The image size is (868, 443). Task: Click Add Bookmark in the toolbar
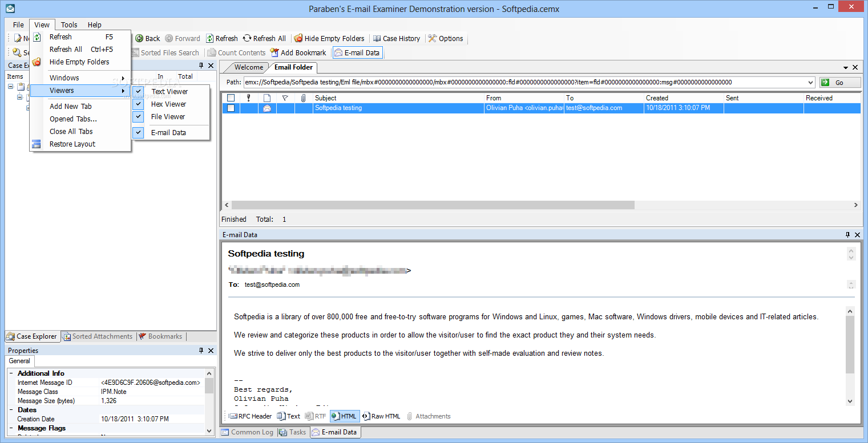(298, 52)
